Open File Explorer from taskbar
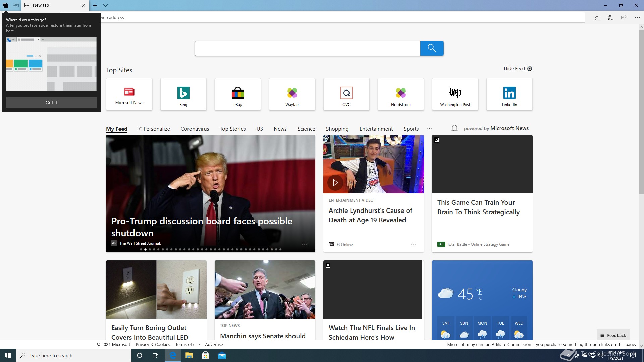Screen dimensions: 644x362 tap(189, 355)
